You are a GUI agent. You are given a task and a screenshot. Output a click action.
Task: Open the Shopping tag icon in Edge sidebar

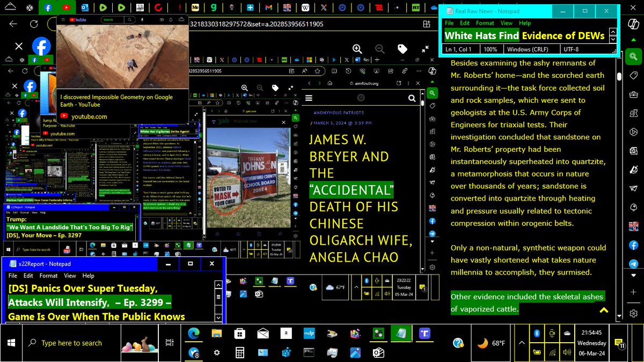pos(633,76)
